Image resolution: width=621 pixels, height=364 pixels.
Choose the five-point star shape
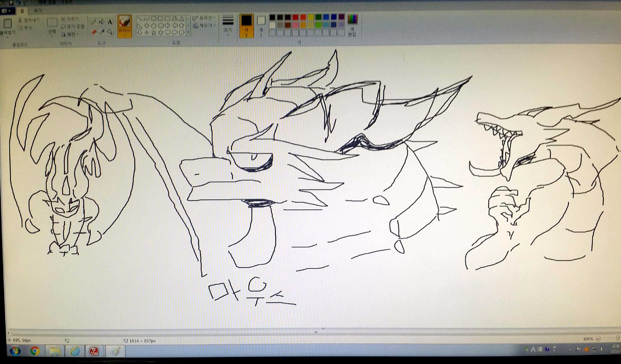pos(154,32)
